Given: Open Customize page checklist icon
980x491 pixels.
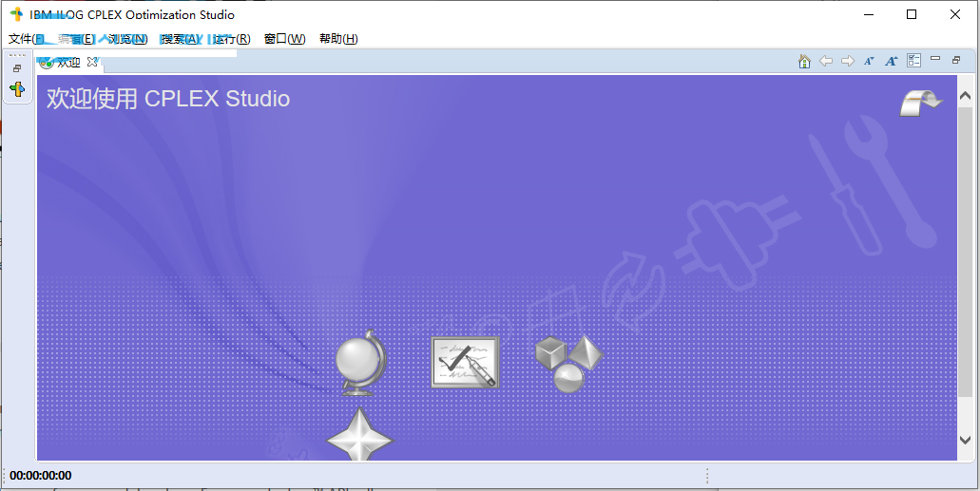Looking at the screenshot, I should click(x=913, y=61).
